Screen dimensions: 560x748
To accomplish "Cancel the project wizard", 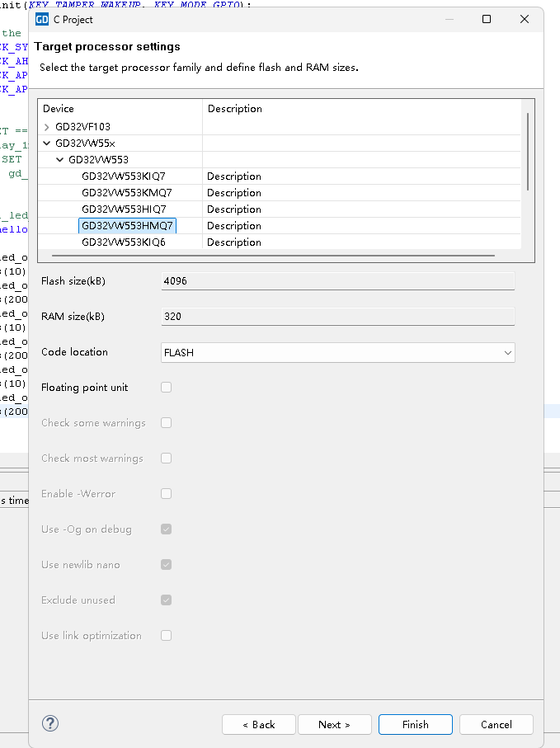I will [x=496, y=724].
